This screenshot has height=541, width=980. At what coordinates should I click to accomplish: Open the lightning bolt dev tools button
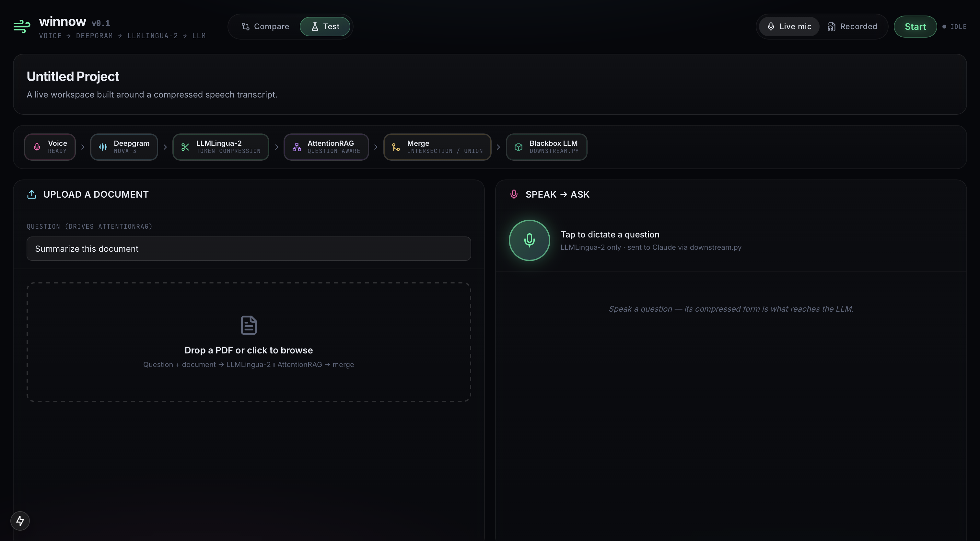tap(20, 521)
